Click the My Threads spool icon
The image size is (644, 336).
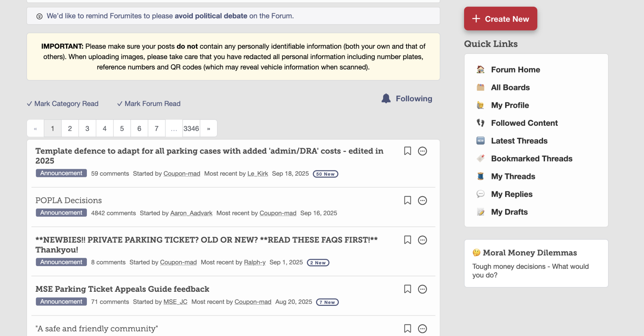tap(481, 176)
